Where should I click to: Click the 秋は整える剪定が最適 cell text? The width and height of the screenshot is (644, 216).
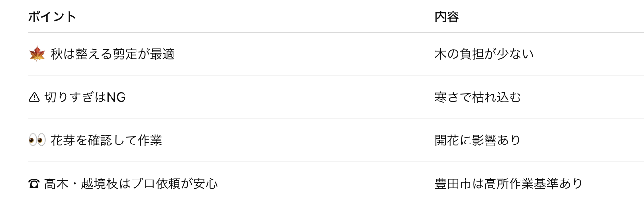point(112,54)
